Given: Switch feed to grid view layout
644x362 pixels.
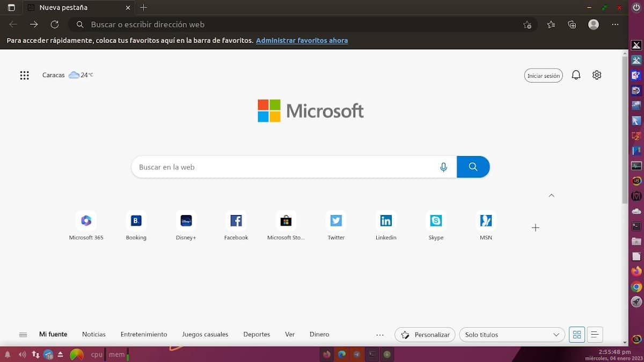Looking at the screenshot, I should (577, 335).
